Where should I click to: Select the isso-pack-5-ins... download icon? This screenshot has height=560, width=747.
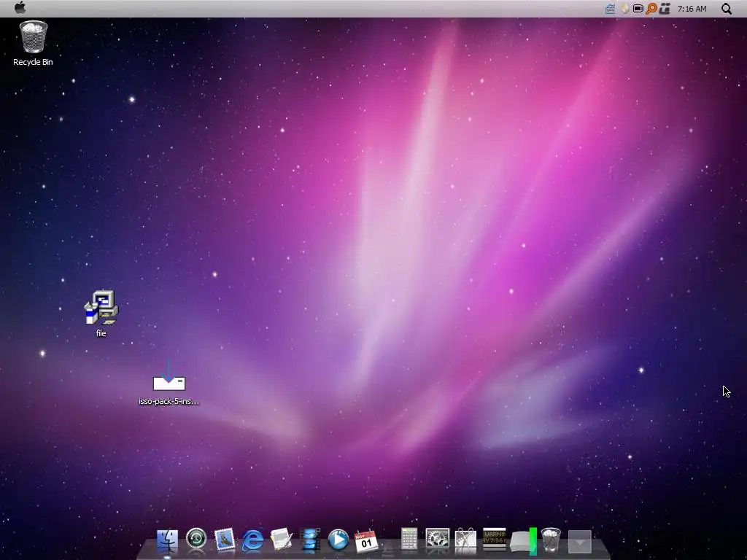point(169,376)
